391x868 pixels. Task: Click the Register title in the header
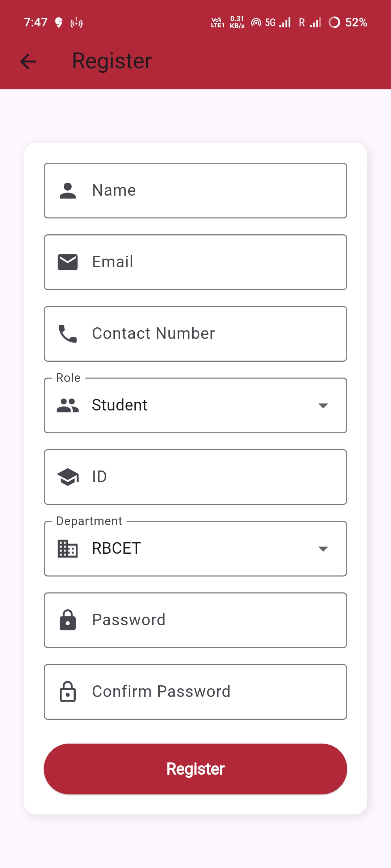click(111, 61)
